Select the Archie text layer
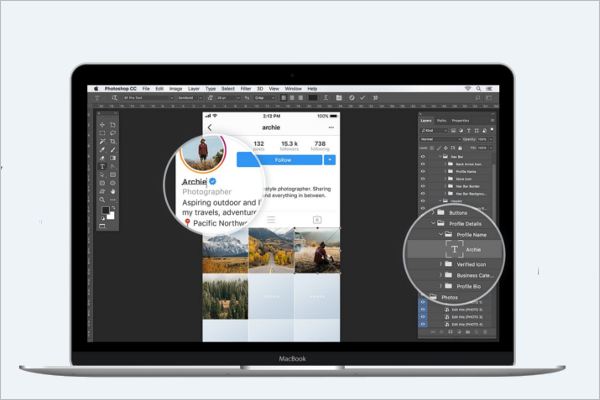The height and width of the screenshot is (400, 600). [454, 250]
